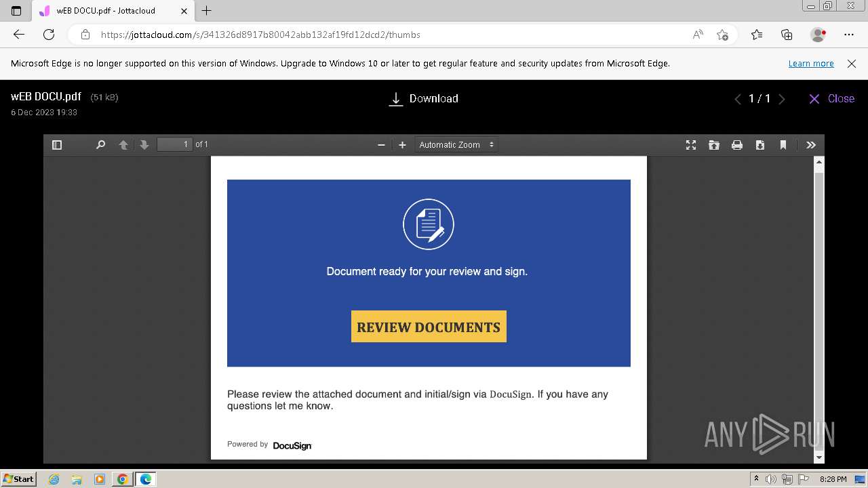
Task: Click the DocuSign logo in the PDF
Action: (292, 446)
